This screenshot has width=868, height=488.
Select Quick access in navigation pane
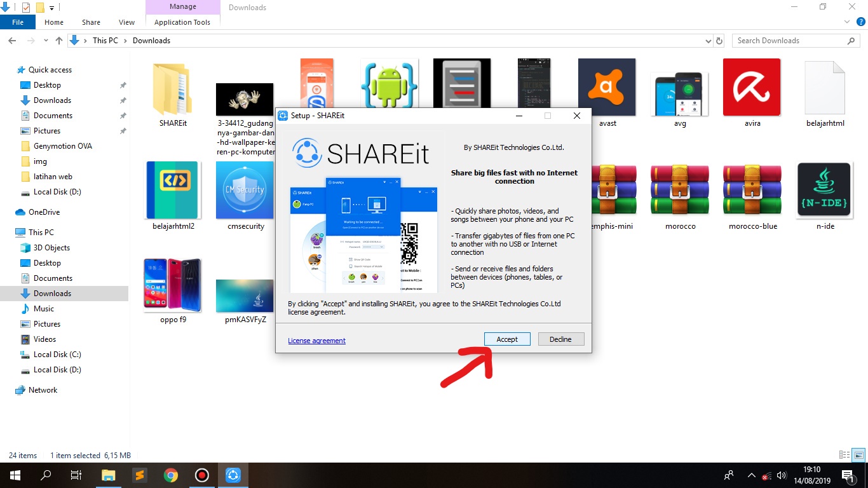coord(50,70)
